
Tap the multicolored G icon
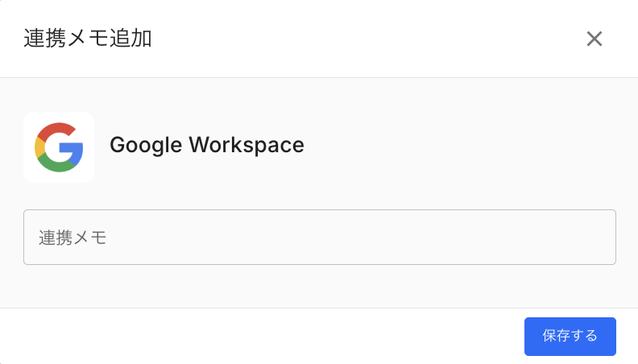pyautogui.click(x=59, y=147)
